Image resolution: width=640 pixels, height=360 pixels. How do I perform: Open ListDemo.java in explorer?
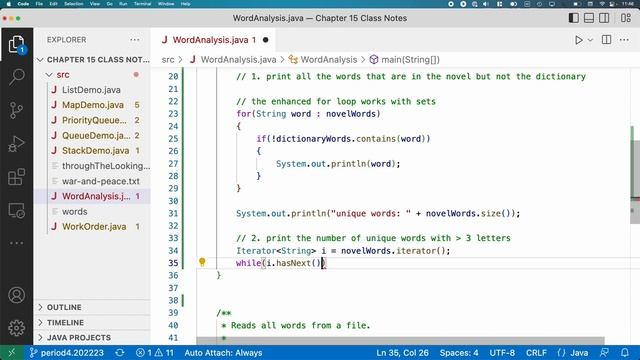93,90
